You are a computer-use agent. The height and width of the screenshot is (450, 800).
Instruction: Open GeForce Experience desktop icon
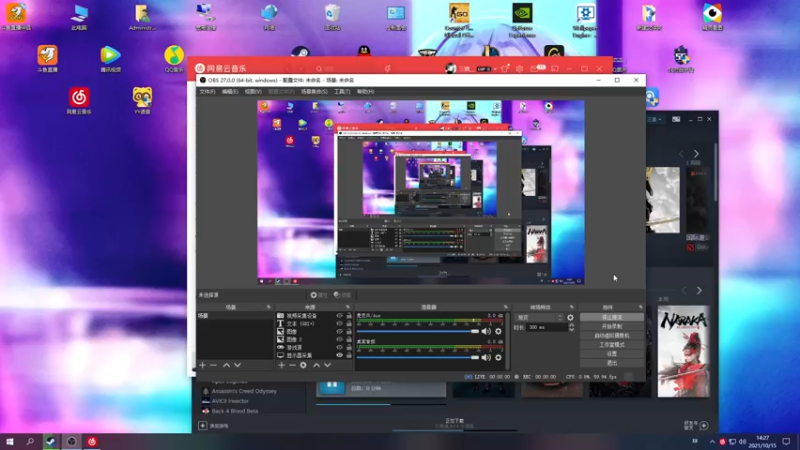[x=522, y=19]
